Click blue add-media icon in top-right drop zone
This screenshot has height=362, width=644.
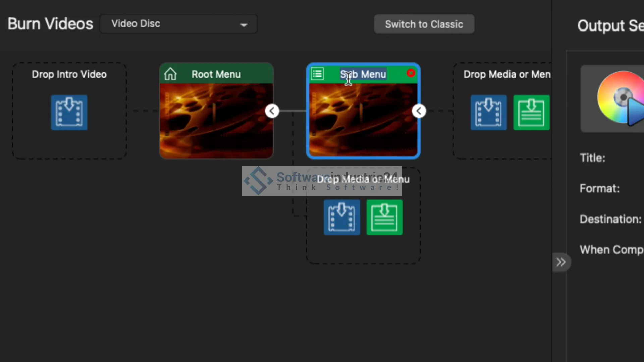[488, 112]
